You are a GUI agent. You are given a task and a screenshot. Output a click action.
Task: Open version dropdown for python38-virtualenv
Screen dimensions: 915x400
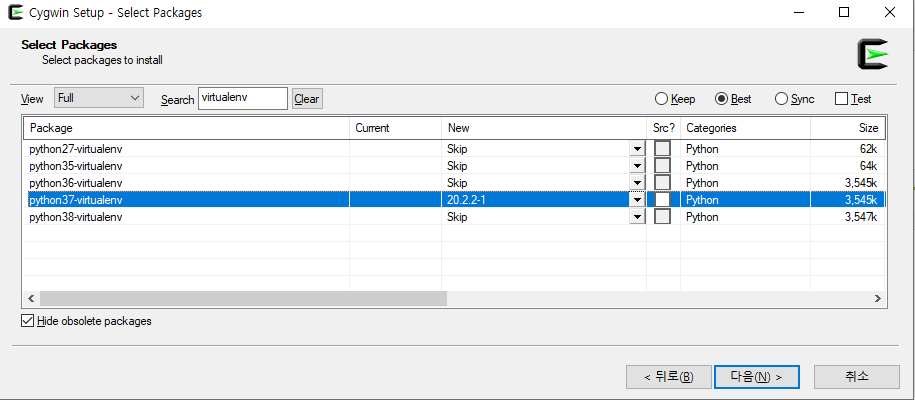point(637,217)
